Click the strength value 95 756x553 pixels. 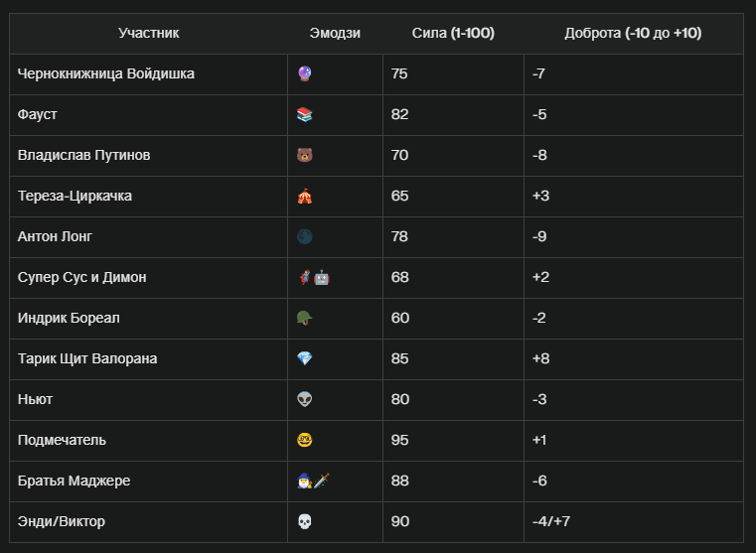399,440
